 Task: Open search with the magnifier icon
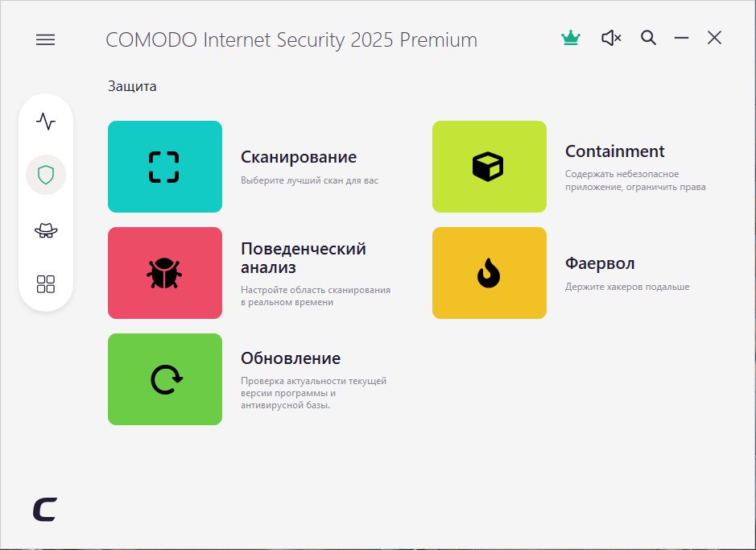(648, 38)
